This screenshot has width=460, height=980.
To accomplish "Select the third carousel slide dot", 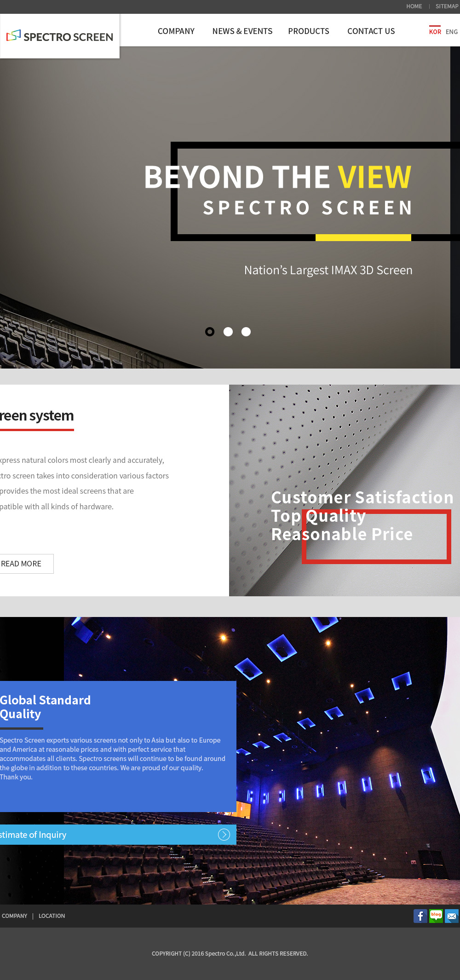I will pos(246,332).
